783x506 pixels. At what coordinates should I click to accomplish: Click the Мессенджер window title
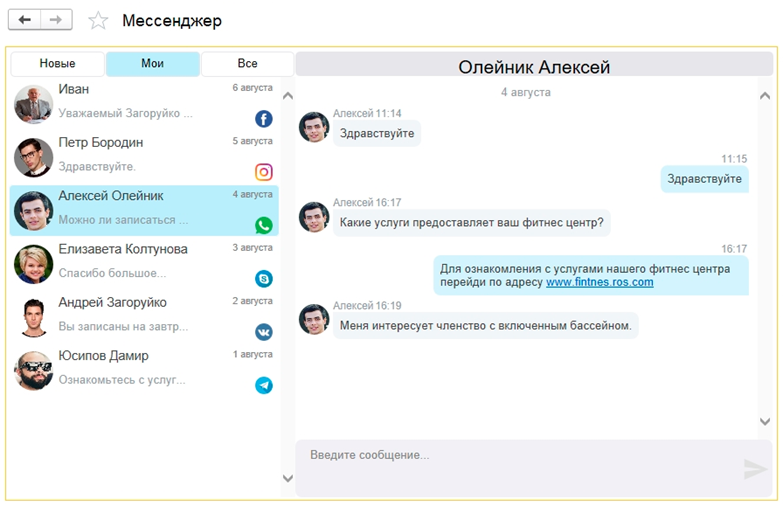pyautogui.click(x=172, y=20)
